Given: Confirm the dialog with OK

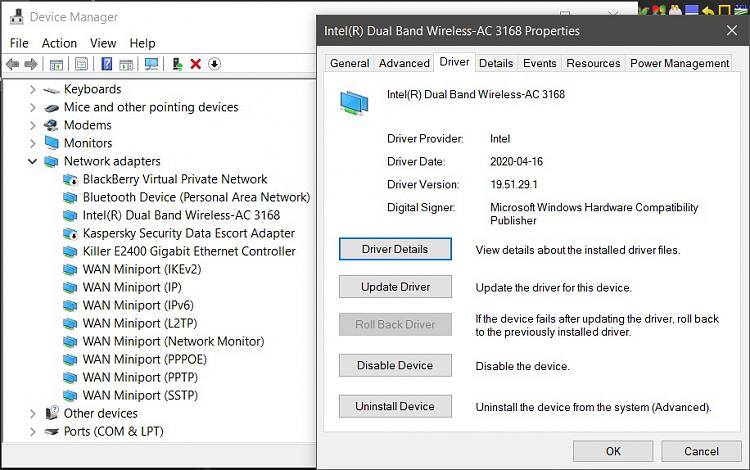Looking at the screenshot, I should 613,451.
